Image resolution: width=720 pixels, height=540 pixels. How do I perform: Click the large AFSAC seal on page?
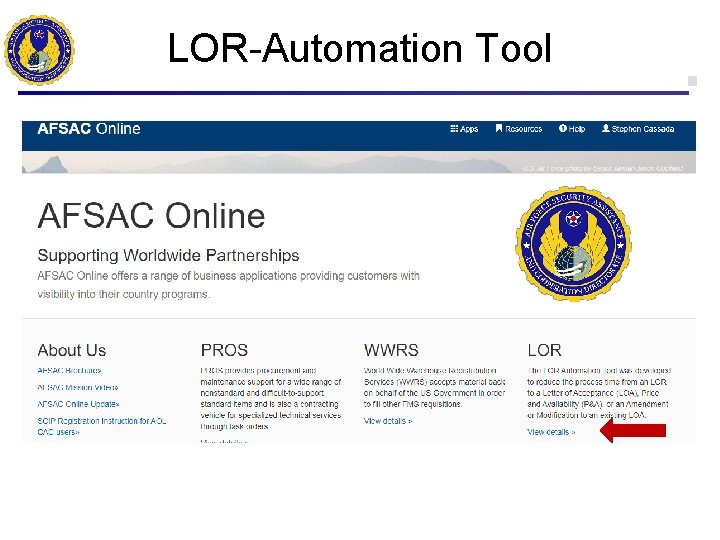click(574, 243)
